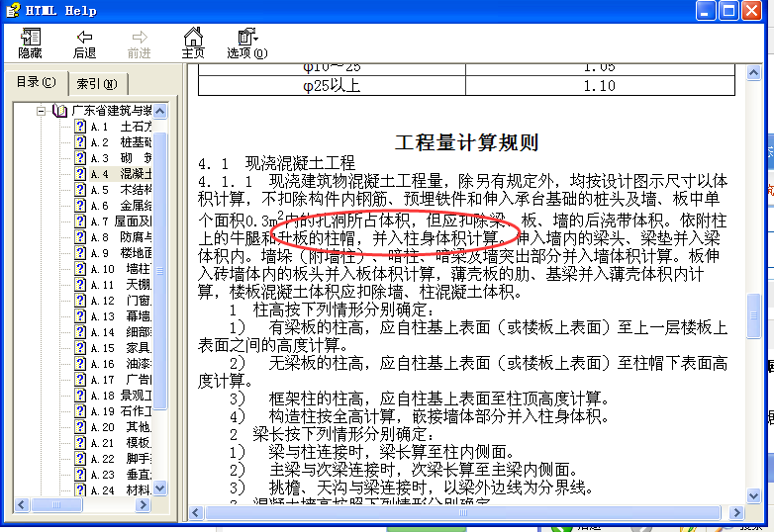Click content pane scroll-left arrow

coord(195,513)
